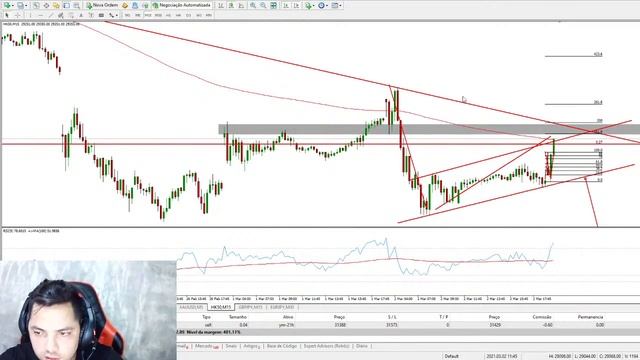Switch to the HK50,M15 chart tab
The width and height of the screenshot is (640, 360).
(x=221, y=307)
